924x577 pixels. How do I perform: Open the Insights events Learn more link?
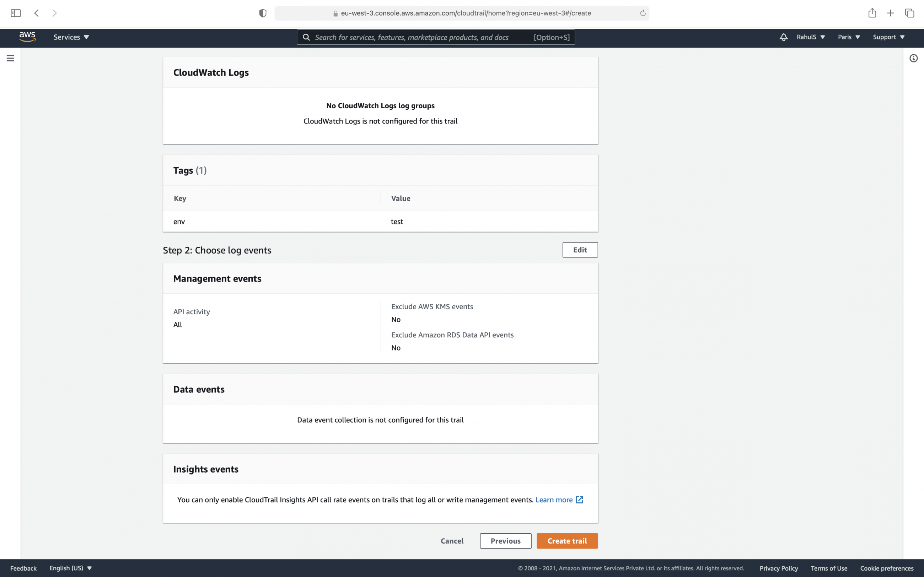point(554,499)
